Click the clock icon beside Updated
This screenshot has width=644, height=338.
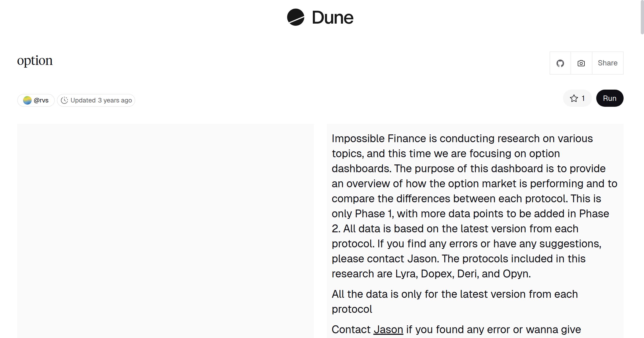(64, 100)
